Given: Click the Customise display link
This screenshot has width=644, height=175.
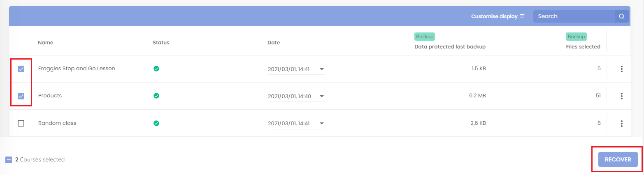Looking at the screenshot, I should coord(494,16).
